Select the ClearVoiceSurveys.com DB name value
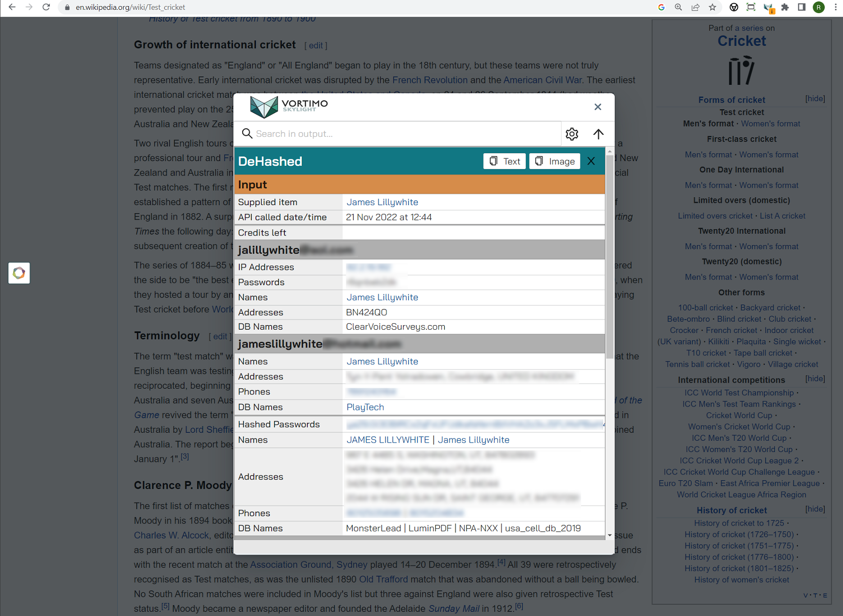This screenshot has width=843, height=616. click(x=395, y=327)
